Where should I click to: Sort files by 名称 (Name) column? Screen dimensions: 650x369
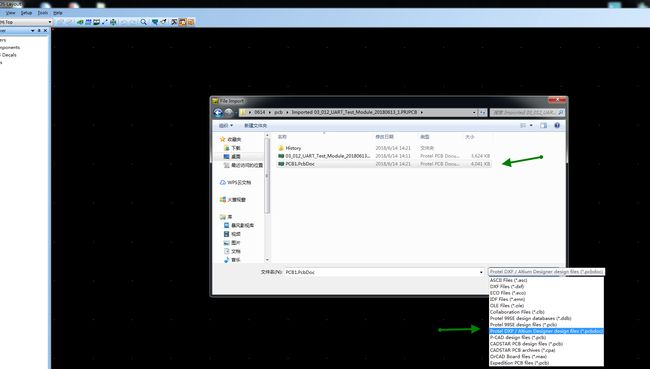point(282,137)
